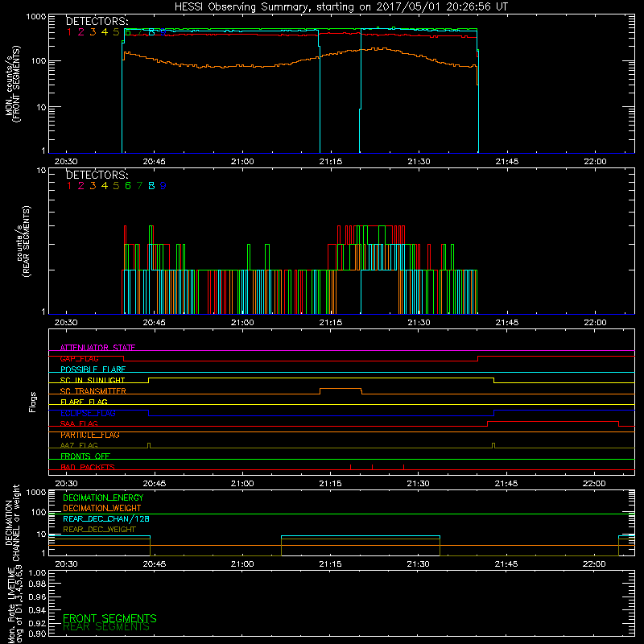Click the first BAD_PACKETS tick mark after 21:15
The height and width of the screenshot is (644, 644).
(x=350, y=467)
